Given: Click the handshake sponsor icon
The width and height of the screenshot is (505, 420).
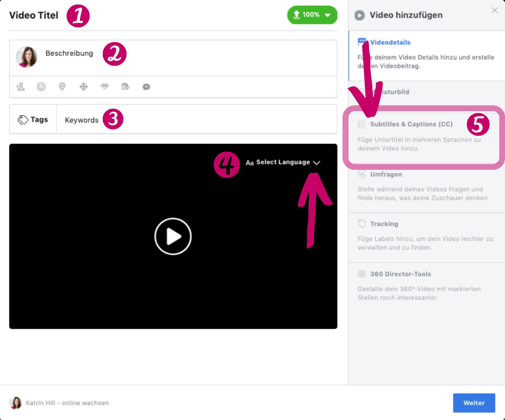Looking at the screenshot, I should pos(105,86).
